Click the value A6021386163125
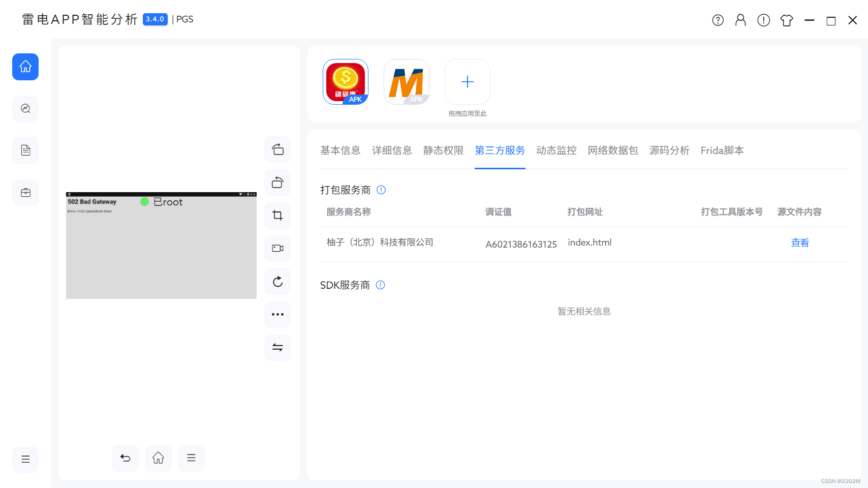The width and height of the screenshot is (868, 488). tap(521, 245)
